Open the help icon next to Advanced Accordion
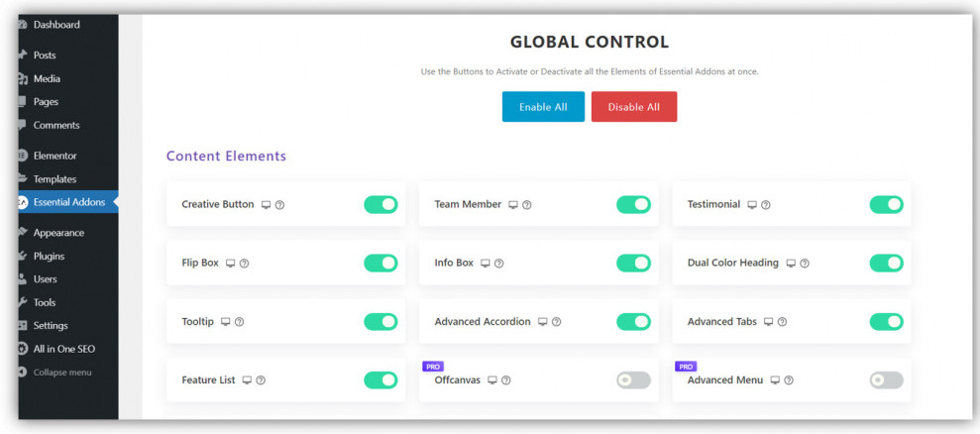 [x=556, y=322]
